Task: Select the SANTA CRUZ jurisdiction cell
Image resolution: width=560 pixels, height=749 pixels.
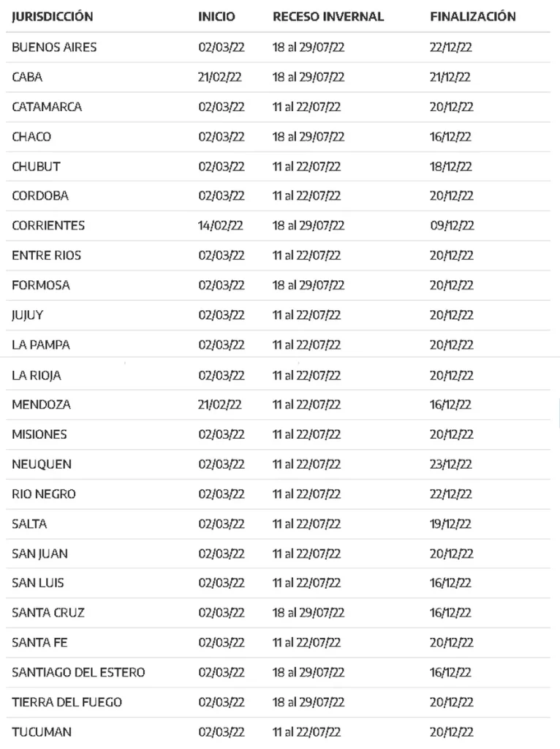Action: click(48, 613)
